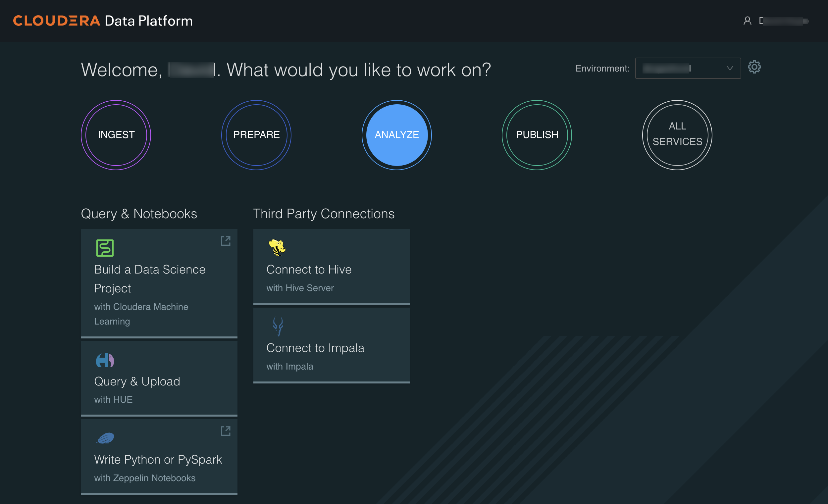
Task: Open Build a Data Science Project card
Action: (159, 283)
